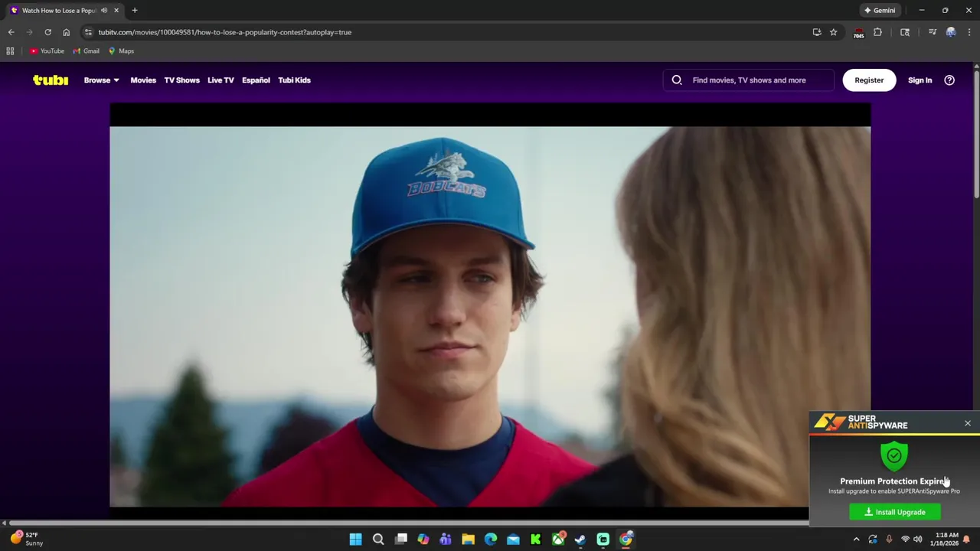980x551 pixels.
Task: Open the green K app in taskbar
Action: click(x=536, y=540)
